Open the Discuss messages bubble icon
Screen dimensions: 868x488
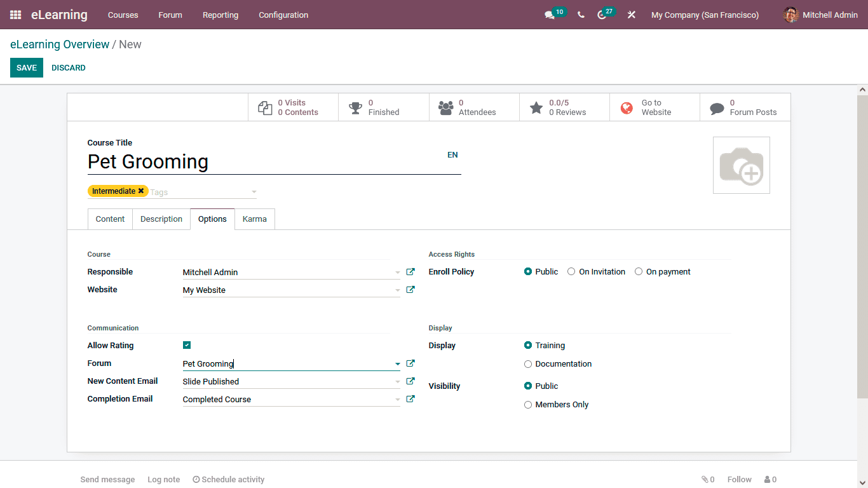550,15
